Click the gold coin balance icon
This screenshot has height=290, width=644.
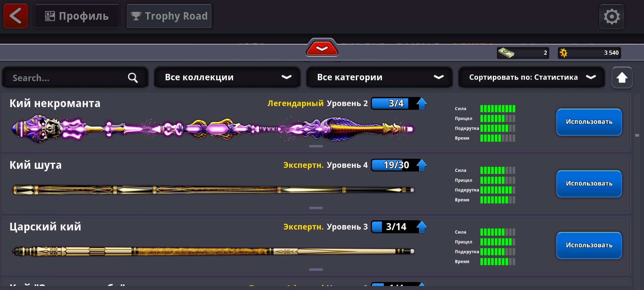tap(563, 53)
